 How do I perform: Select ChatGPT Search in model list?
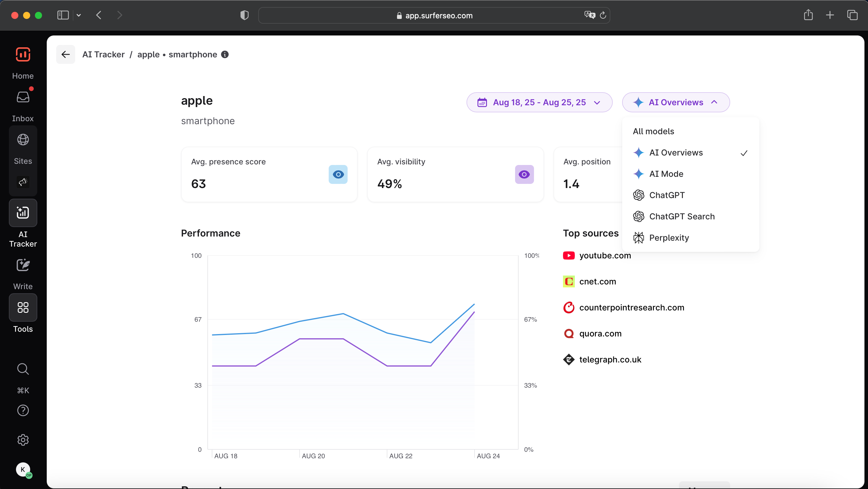(690, 216)
